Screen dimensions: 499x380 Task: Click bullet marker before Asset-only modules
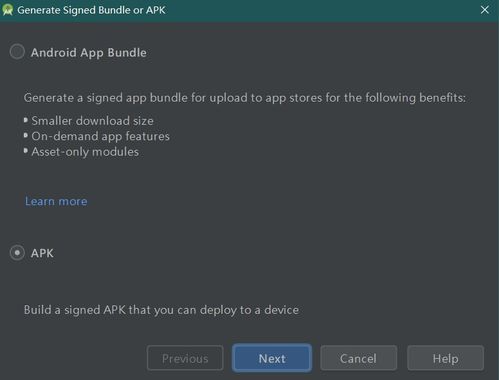(x=26, y=151)
